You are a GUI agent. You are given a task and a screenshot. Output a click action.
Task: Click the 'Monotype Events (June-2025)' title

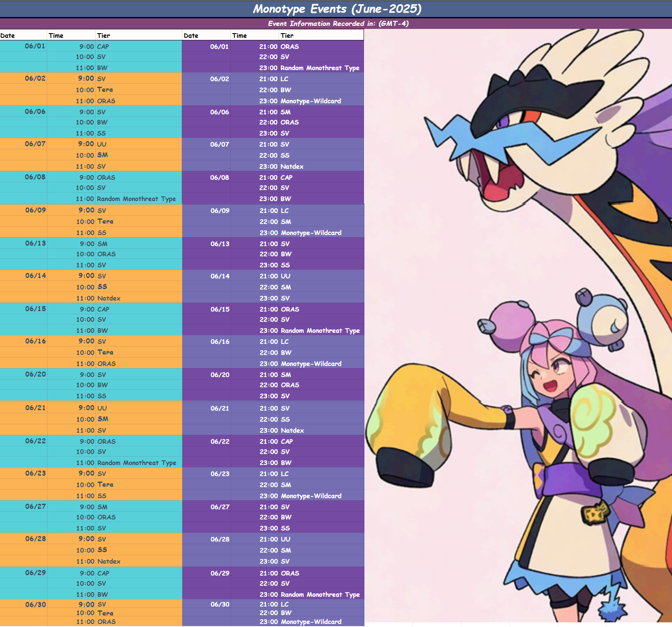point(337,9)
